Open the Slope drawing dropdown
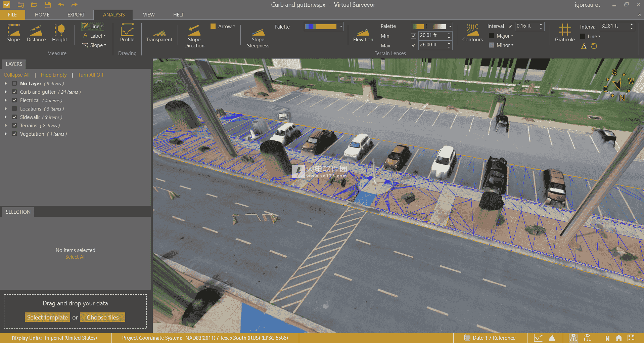 tap(94, 45)
